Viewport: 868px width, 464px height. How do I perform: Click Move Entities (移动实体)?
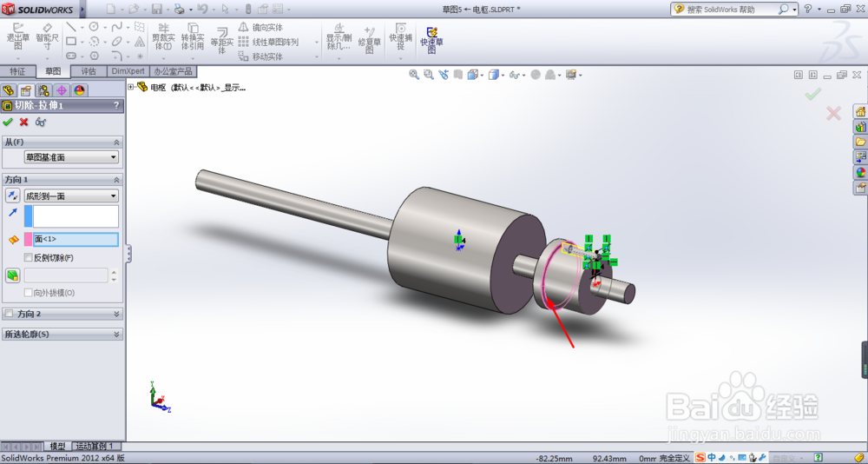(260, 56)
